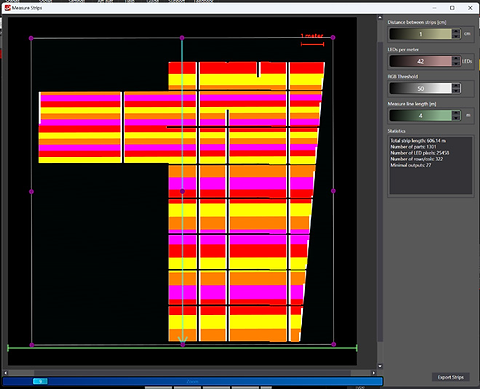Image resolution: width=480 pixels, height=389 pixels.
Task: Select the bottom-left purple corner handle
Action: 32,345
